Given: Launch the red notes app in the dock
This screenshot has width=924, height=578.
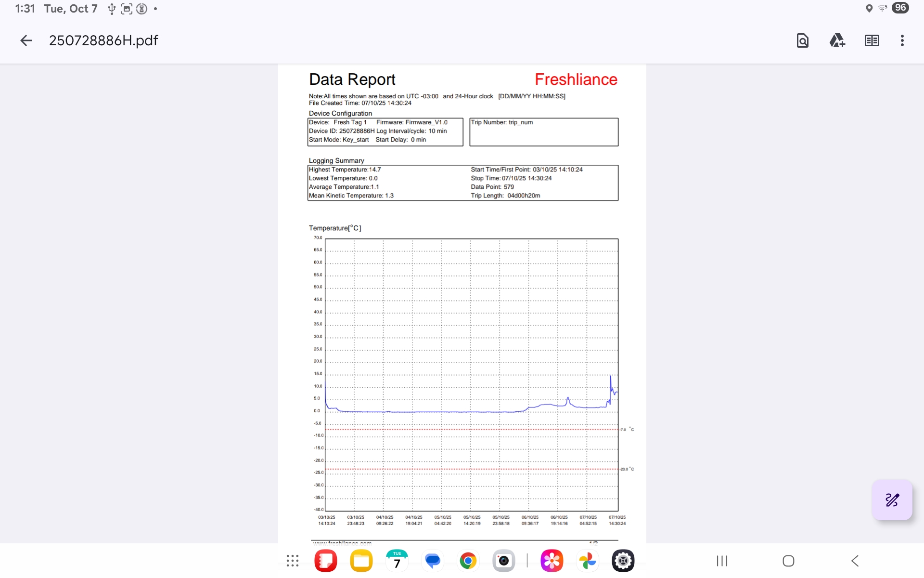Looking at the screenshot, I should (x=326, y=561).
